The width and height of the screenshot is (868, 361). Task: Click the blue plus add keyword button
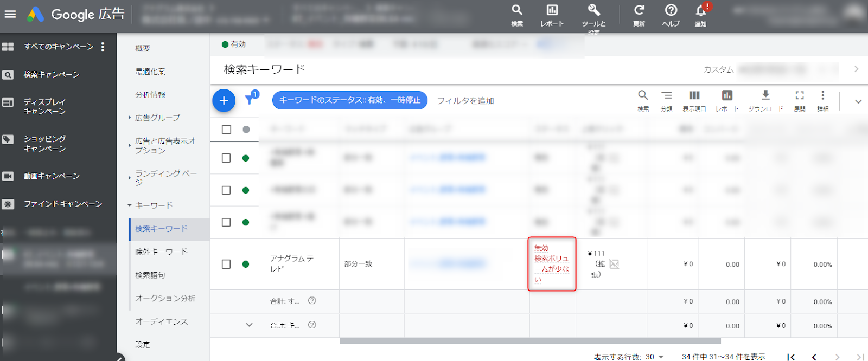tap(224, 101)
